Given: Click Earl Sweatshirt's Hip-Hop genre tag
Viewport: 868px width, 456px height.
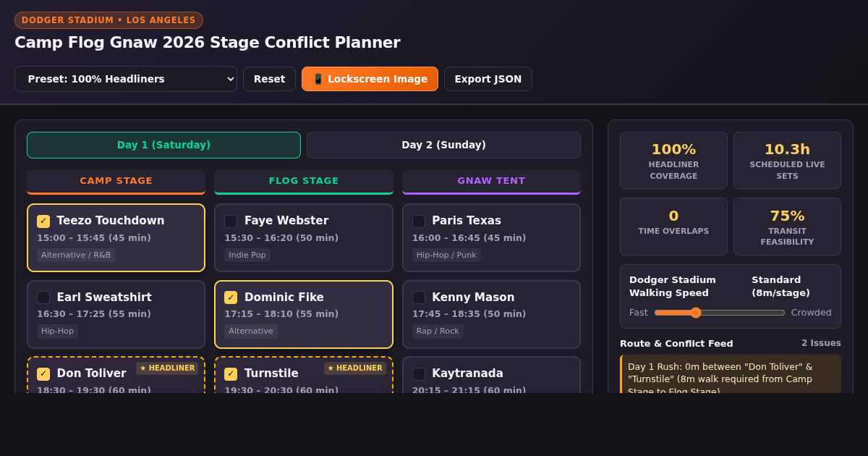Looking at the screenshot, I should click(x=57, y=332).
